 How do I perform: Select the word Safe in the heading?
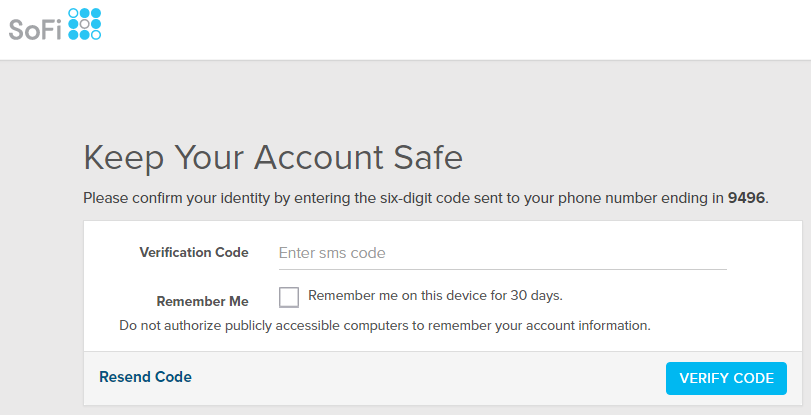[x=428, y=158]
